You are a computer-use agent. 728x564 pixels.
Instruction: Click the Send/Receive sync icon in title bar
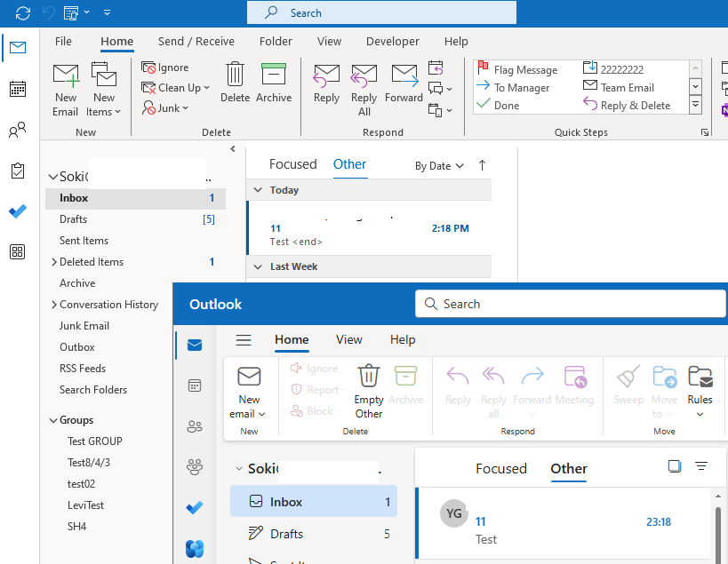click(x=23, y=13)
